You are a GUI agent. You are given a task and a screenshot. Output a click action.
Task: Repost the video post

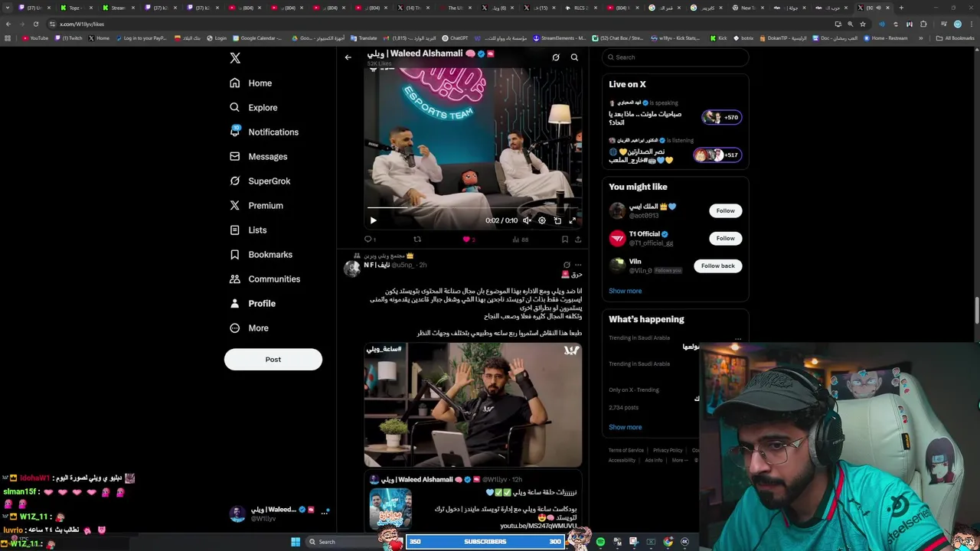[417, 240]
